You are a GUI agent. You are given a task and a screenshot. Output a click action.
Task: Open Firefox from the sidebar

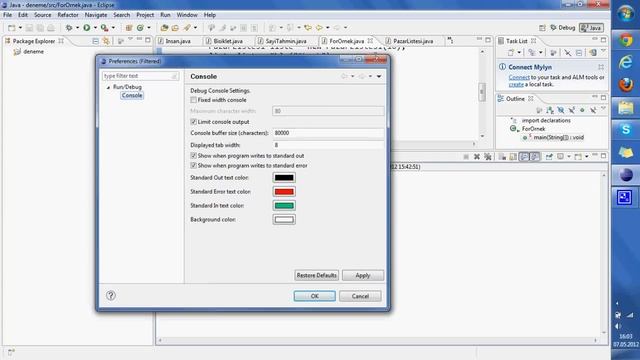pyautogui.click(x=625, y=84)
